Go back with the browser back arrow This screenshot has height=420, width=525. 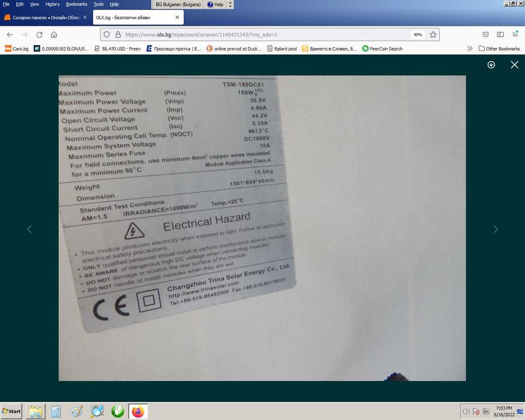(10, 34)
